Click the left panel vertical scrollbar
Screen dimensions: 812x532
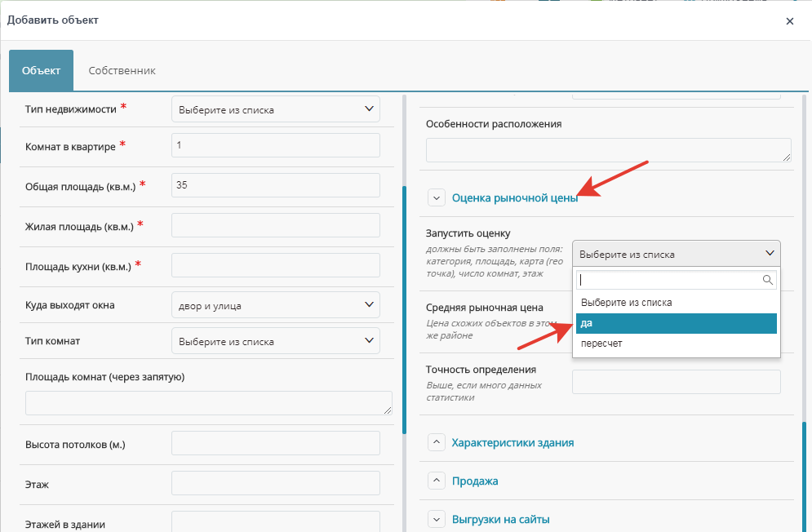[405, 310]
